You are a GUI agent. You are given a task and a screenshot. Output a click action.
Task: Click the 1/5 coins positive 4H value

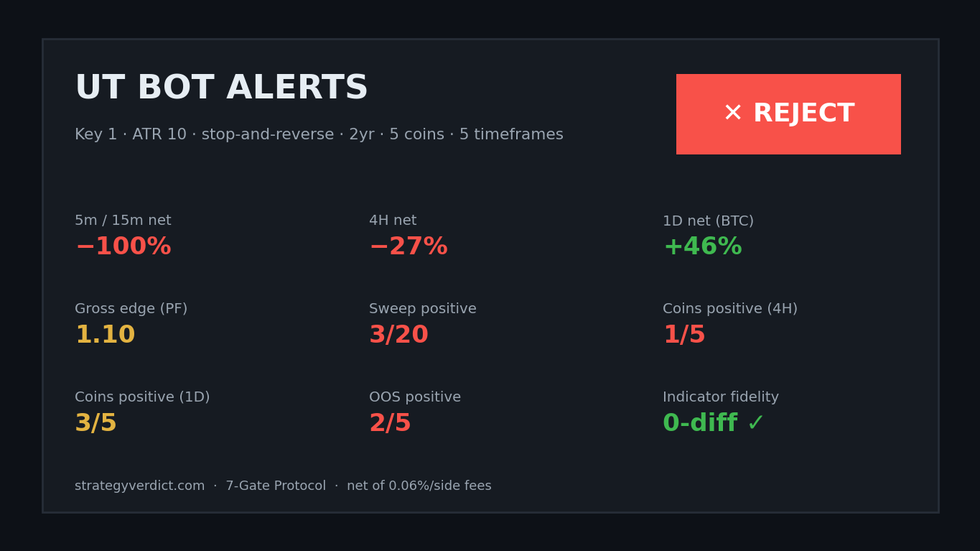pos(684,335)
